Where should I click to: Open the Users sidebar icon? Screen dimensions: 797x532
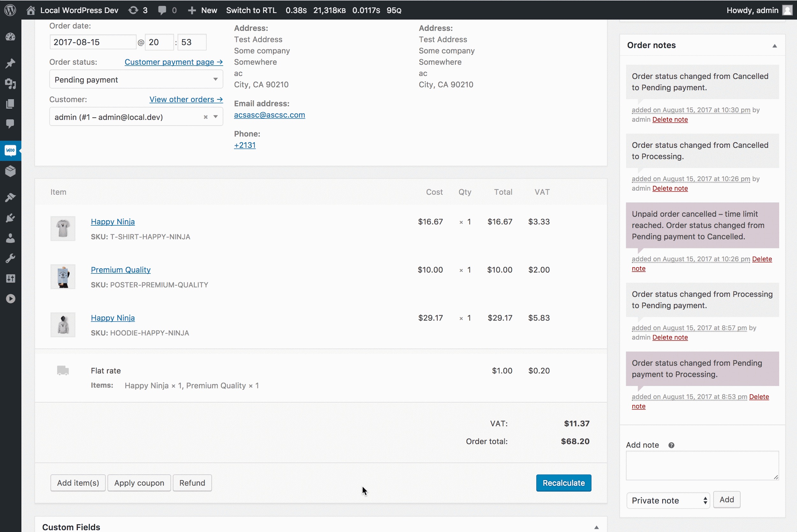(10, 238)
